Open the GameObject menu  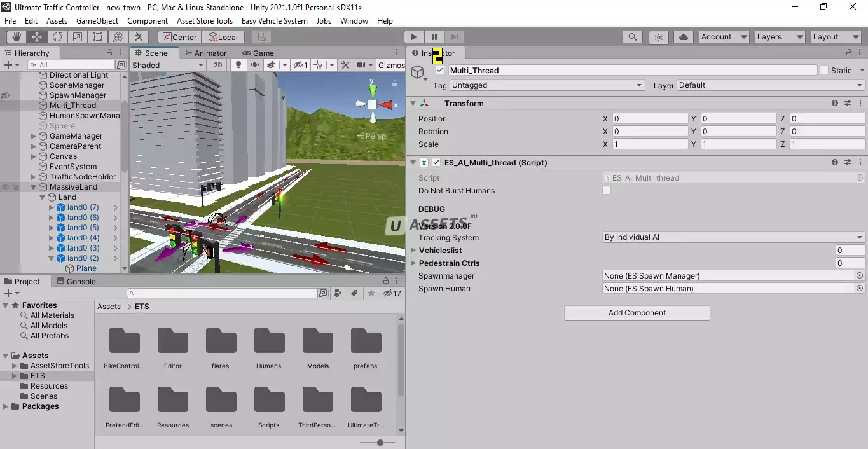[x=97, y=20]
